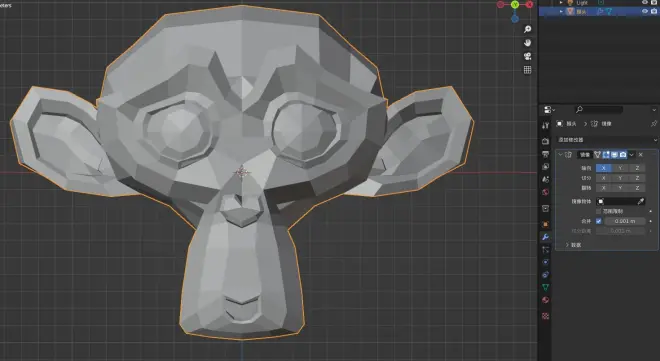Viewport: 660px width, 361px height.
Task: Open Modifier properties wrench tab
Action: tap(546, 237)
